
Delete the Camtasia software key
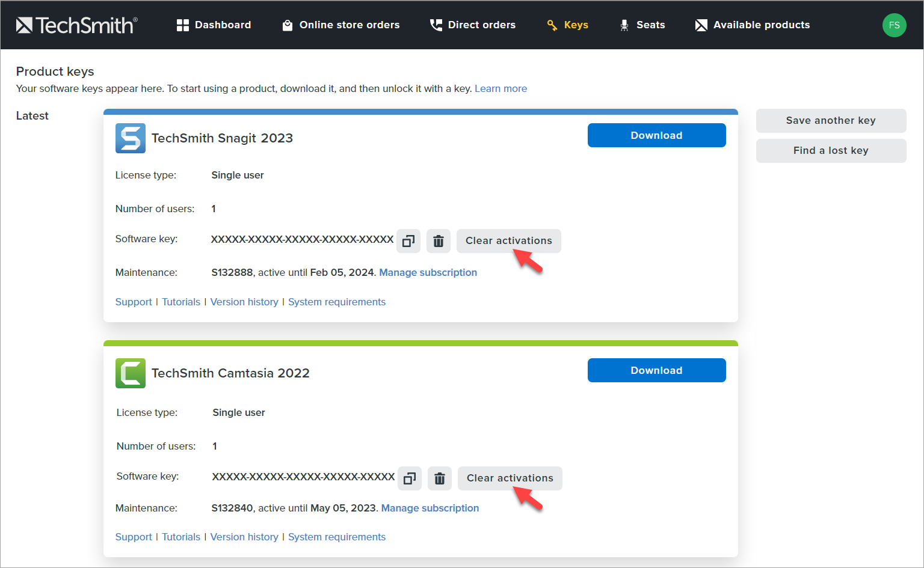point(440,478)
